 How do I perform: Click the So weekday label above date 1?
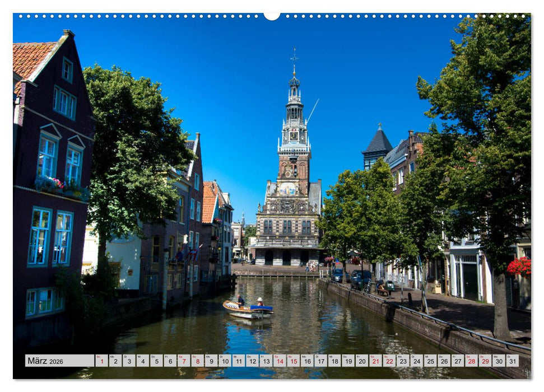[97, 357]
